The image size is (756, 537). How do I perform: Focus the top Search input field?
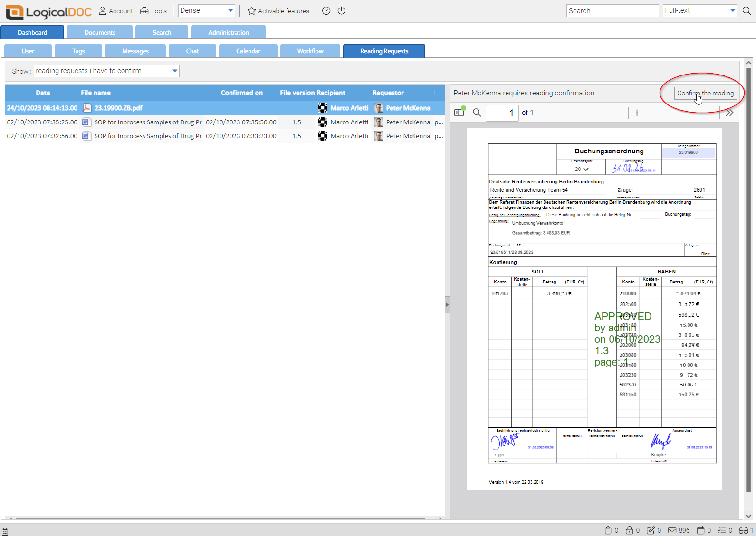[x=612, y=10]
